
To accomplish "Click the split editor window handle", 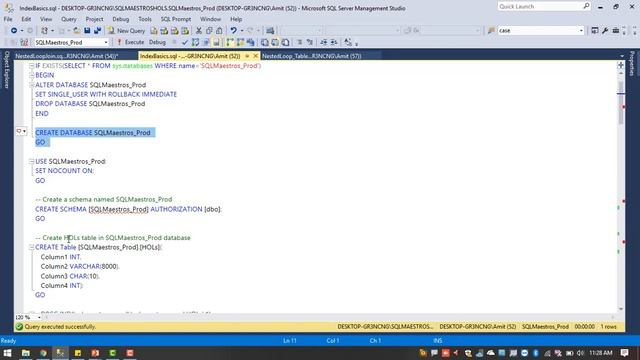I will (621, 65).
